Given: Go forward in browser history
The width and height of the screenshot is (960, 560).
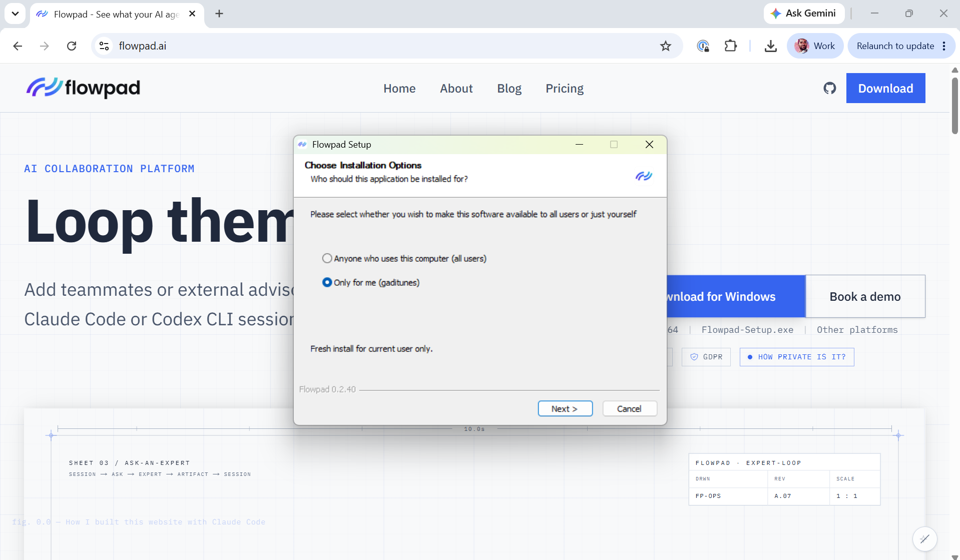Looking at the screenshot, I should point(45,46).
